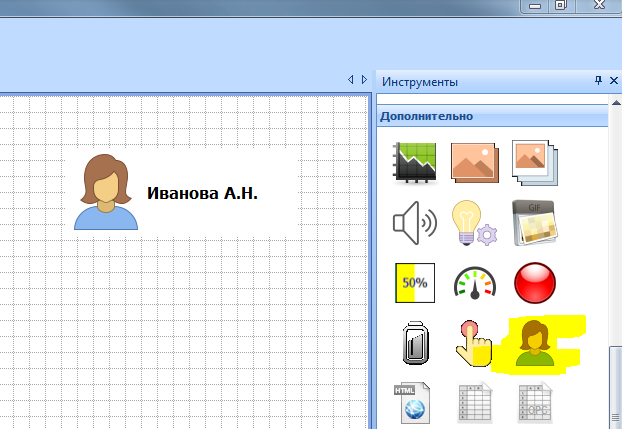Choose the GIF animation tool
Screen dimensions: 622x429
tap(534, 223)
